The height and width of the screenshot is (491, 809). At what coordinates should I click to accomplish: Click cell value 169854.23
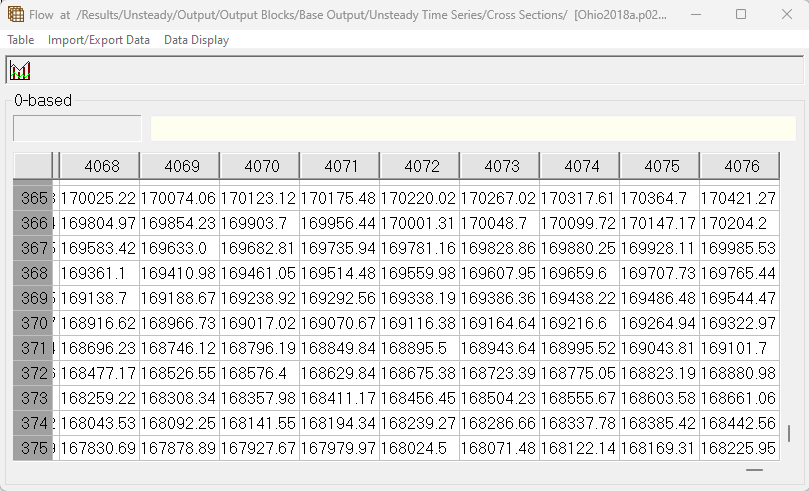(x=178, y=223)
